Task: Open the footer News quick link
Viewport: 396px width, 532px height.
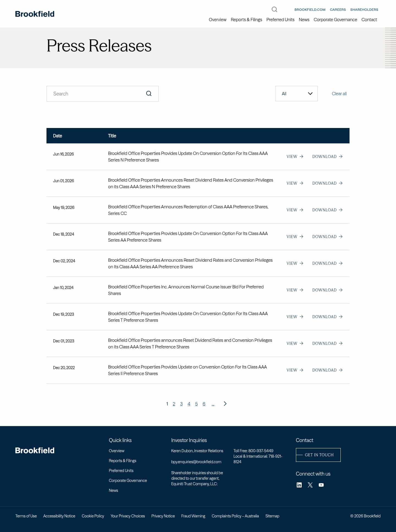Action: pos(113,490)
